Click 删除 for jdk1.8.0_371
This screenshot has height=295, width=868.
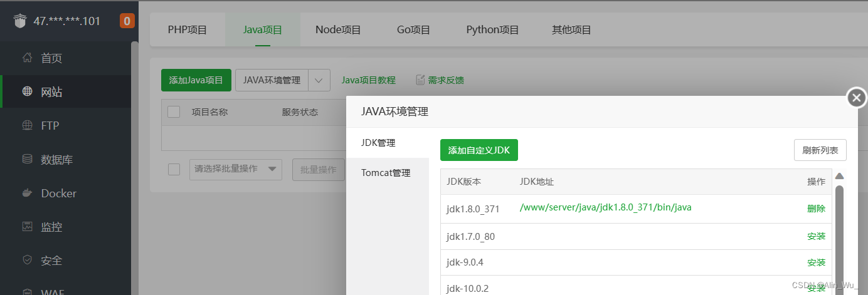click(x=816, y=209)
